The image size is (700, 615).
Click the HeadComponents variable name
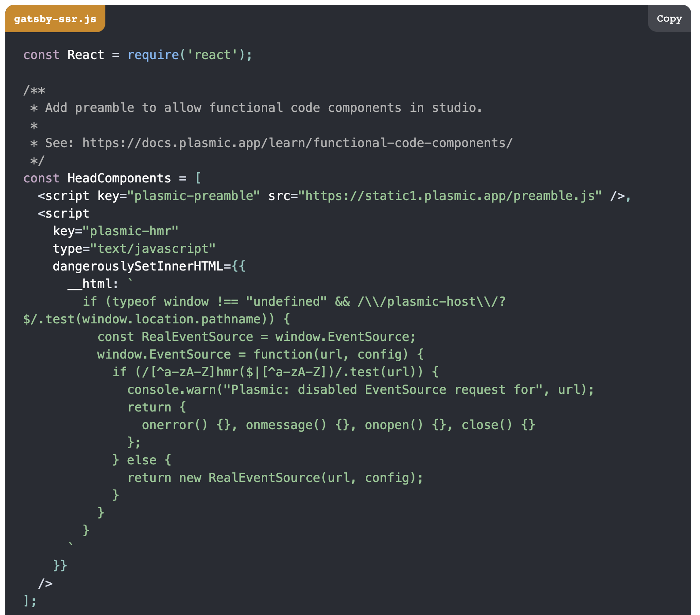[119, 178]
